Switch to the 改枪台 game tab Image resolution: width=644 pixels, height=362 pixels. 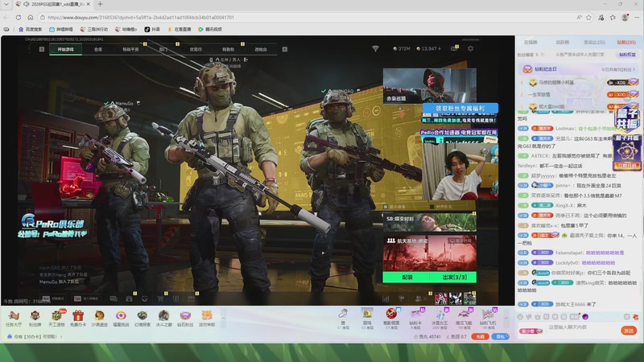click(260, 49)
